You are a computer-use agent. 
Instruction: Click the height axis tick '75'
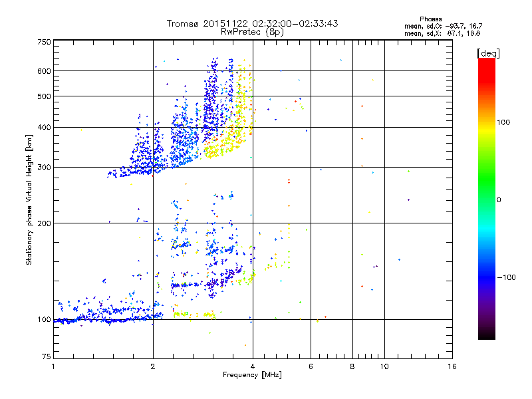point(47,356)
